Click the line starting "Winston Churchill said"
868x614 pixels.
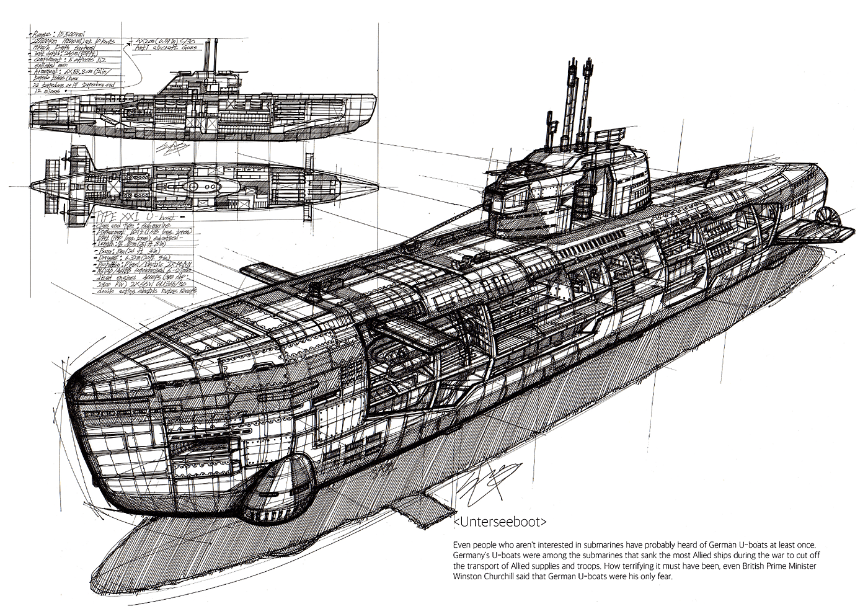pos(563,577)
